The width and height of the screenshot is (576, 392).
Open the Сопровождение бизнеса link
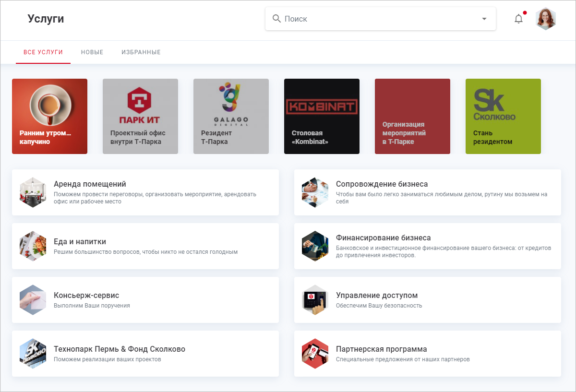tap(382, 184)
